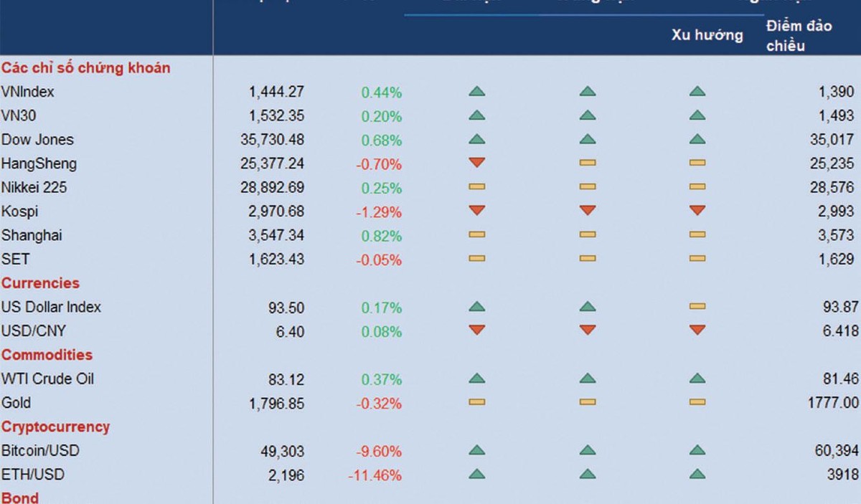861x504 pixels.
Task: Open the Nikkei 225 row label
Action: point(34,187)
